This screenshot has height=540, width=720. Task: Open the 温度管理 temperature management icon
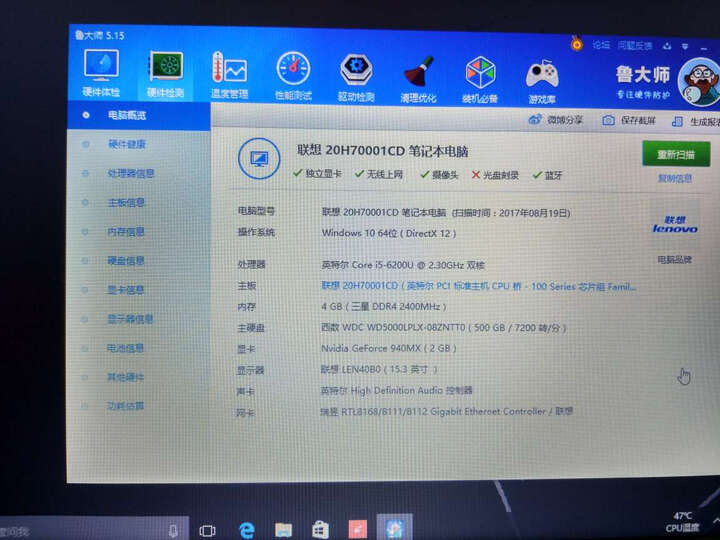[x=230, y=75]
